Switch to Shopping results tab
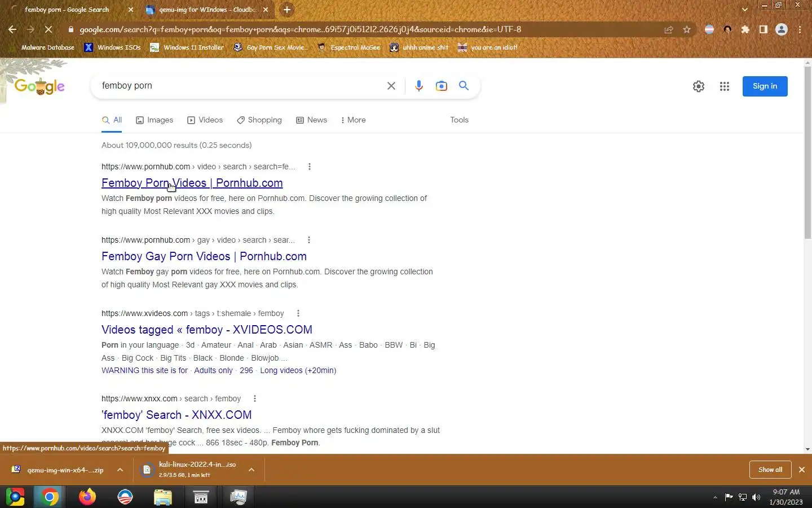The width and height of the screenshot is (812, 508). coord(259,120)
